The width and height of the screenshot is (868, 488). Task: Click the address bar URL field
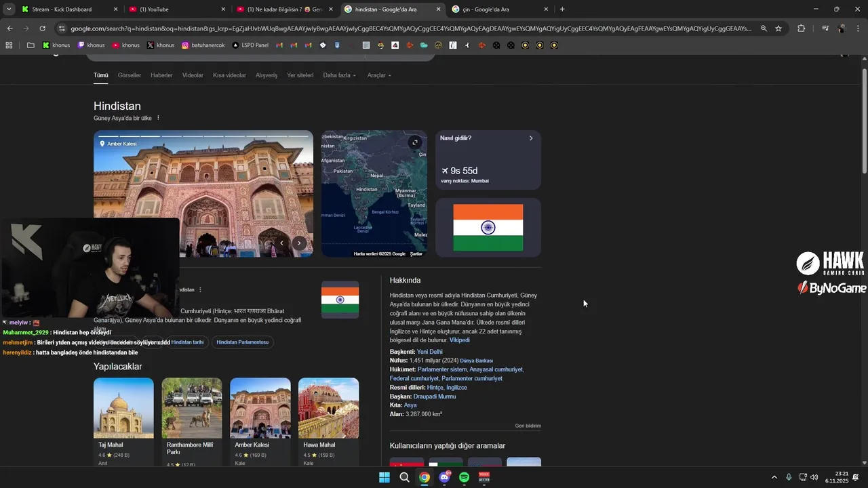point(410,28)
